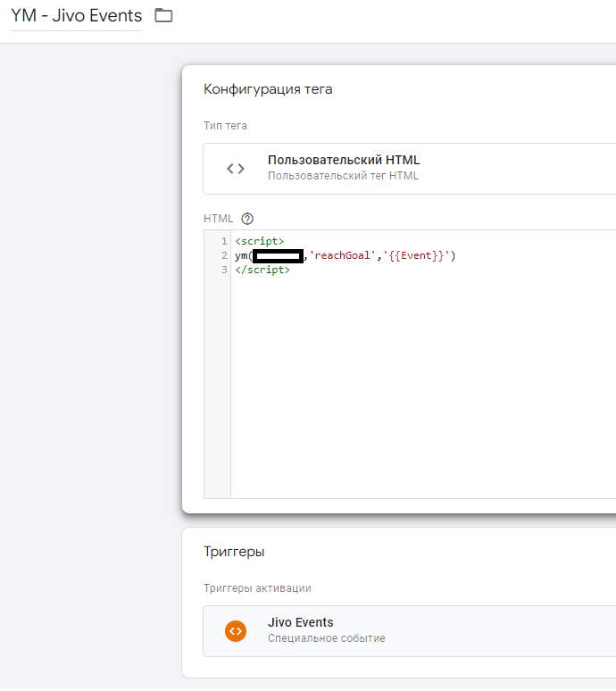Click the Custom HTML code brackets icon

235,168
